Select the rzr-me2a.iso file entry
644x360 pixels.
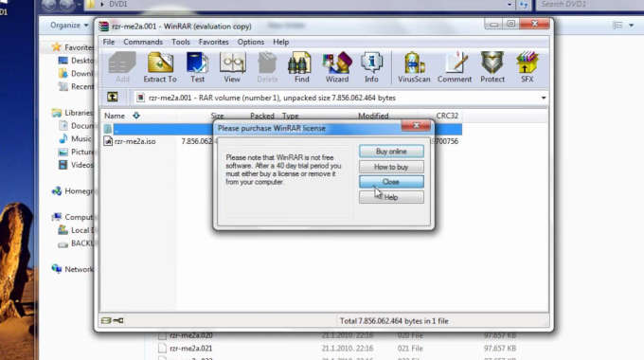pos(134,141)
